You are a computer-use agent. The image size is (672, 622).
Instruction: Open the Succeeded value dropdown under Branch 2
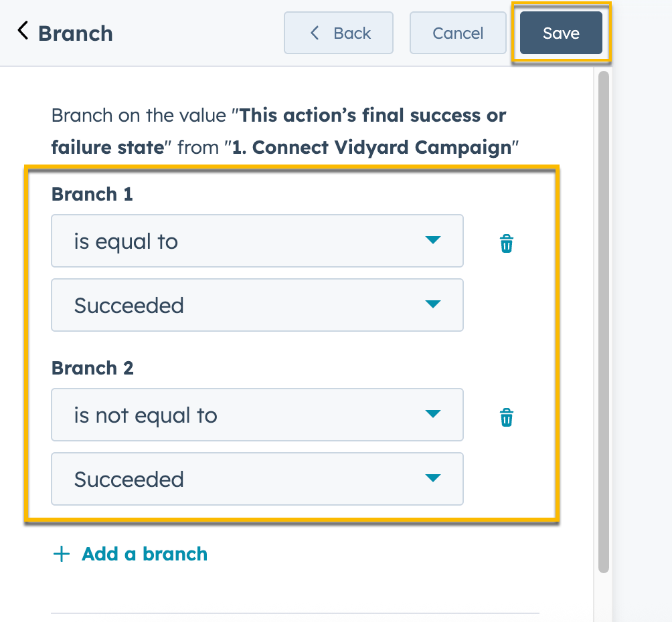257,478
